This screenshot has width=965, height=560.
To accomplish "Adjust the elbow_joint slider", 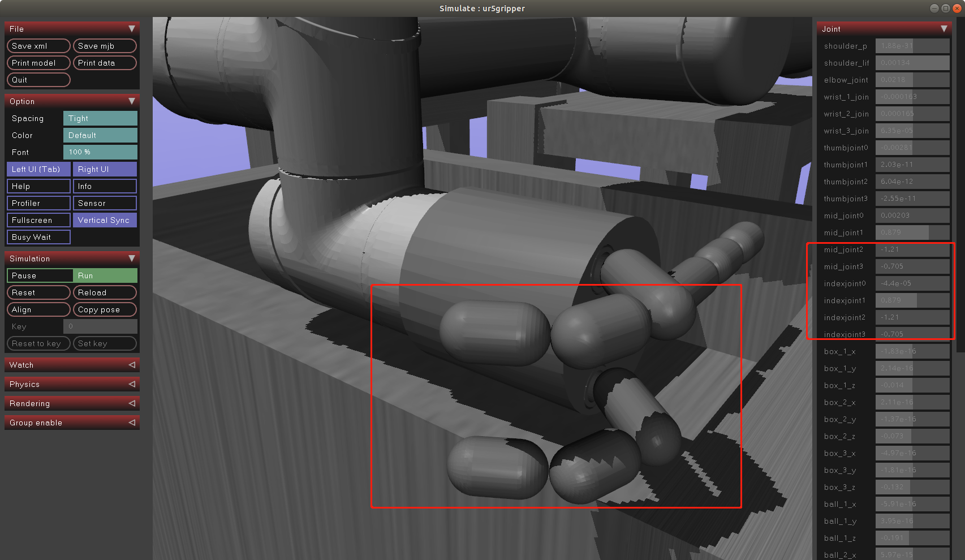I will 912,80.
